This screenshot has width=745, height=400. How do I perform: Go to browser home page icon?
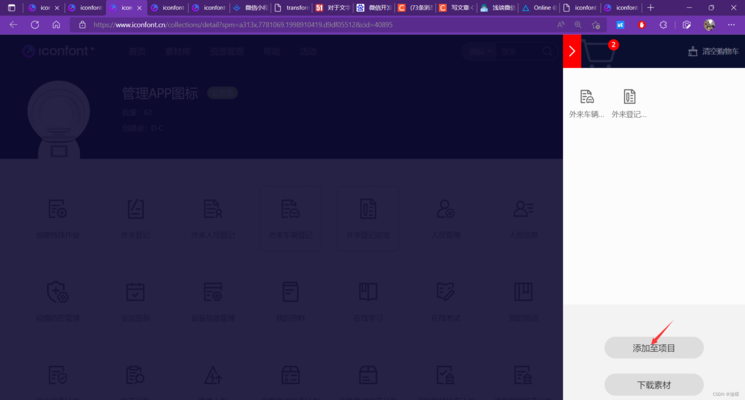[56, 24]
